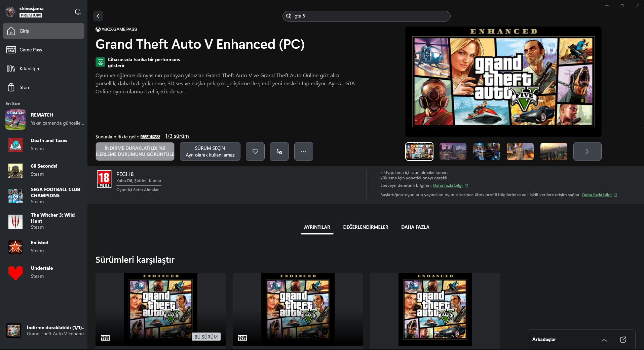Go back with the back arrow
The width and height of the screenshot is (644, 350).
click(98, 16)
